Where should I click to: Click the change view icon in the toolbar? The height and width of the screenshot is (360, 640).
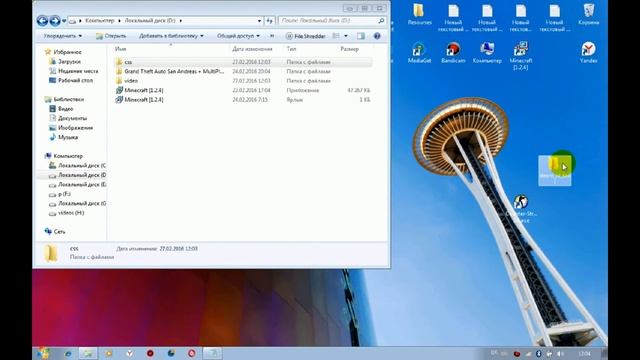tap(336, 36)
